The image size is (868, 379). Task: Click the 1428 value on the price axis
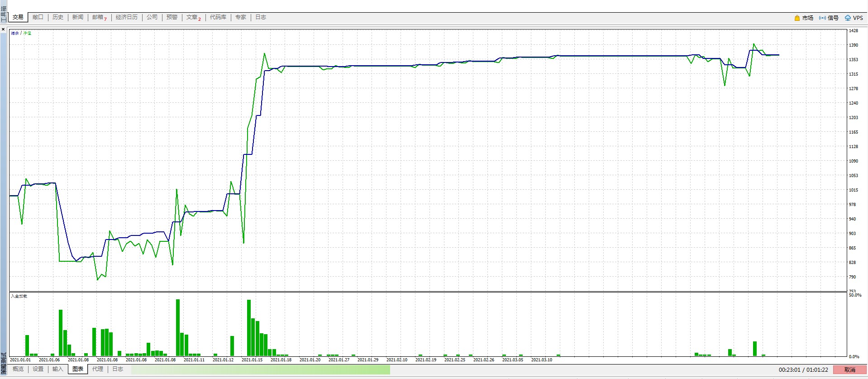[x=853, y=31]
